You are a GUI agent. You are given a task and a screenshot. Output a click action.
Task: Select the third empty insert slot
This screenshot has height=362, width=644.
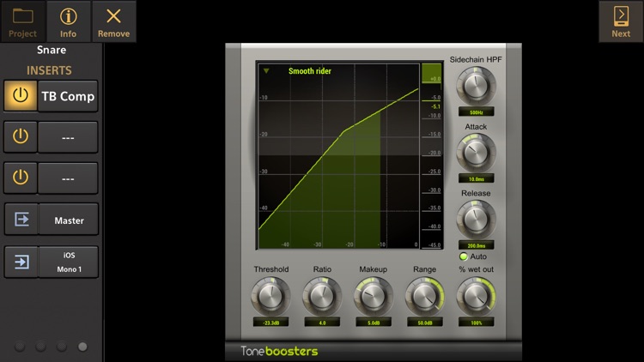pos(68,178)
